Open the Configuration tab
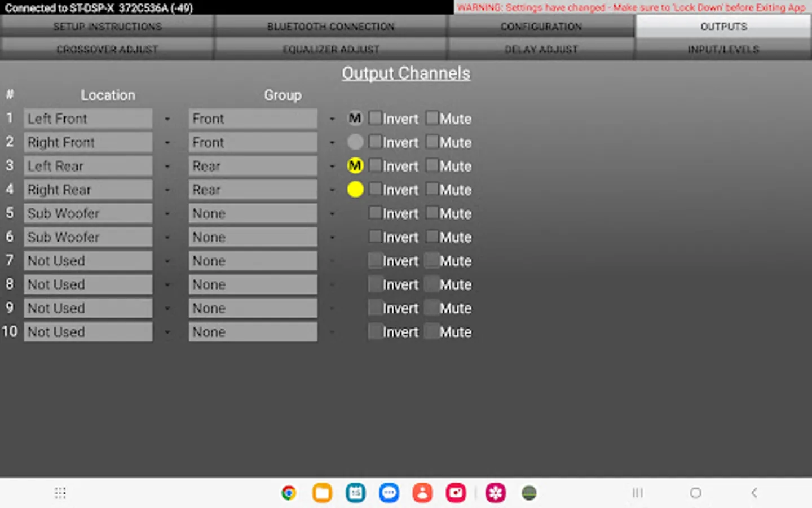This screenshot has width=812, height=508. coord(541,26)
